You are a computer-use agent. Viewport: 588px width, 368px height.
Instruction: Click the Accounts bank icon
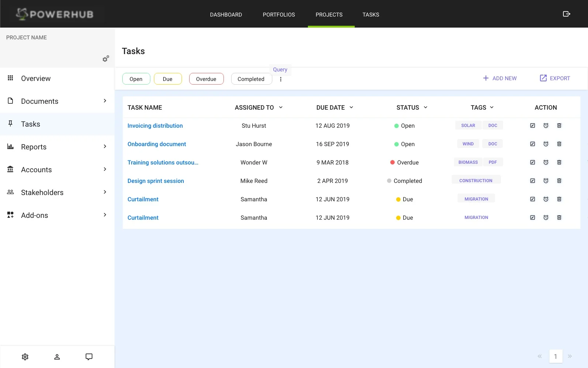(11, 169)
